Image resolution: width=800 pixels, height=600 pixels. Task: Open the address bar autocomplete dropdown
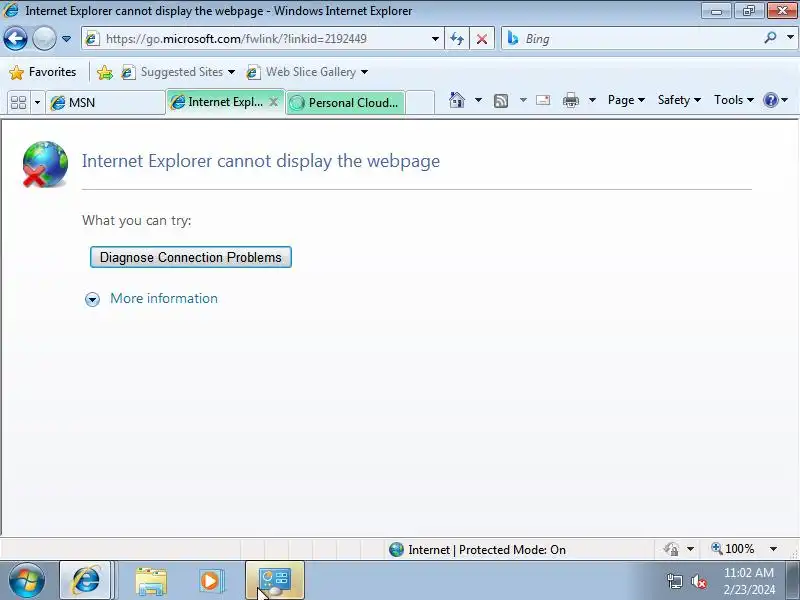tap(435, 39)
